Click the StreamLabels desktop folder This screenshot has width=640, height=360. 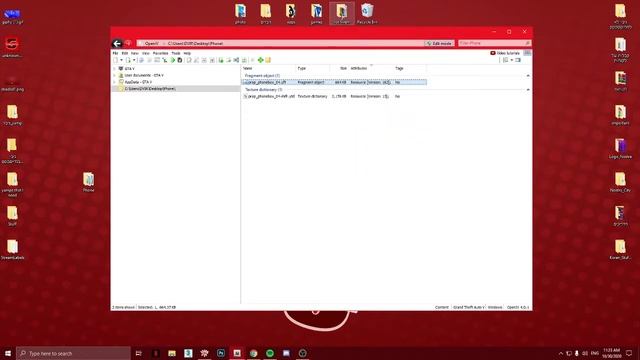coord(12,250)
